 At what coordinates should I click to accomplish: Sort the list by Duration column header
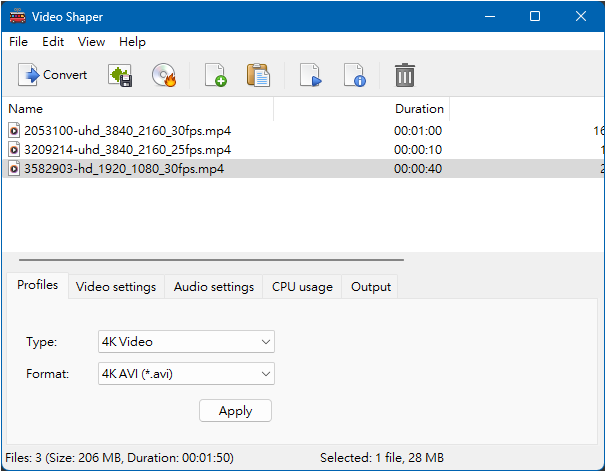[419, 109]
